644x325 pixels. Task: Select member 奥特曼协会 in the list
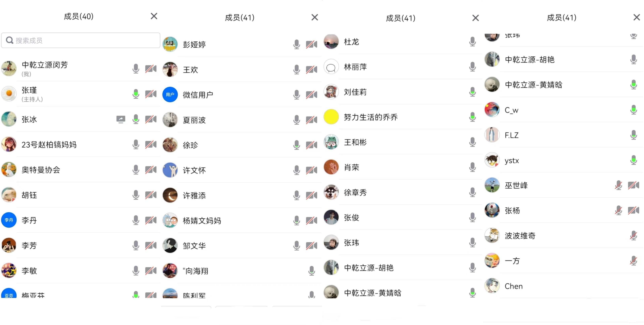pyautogui.click(x=41, y=170)
